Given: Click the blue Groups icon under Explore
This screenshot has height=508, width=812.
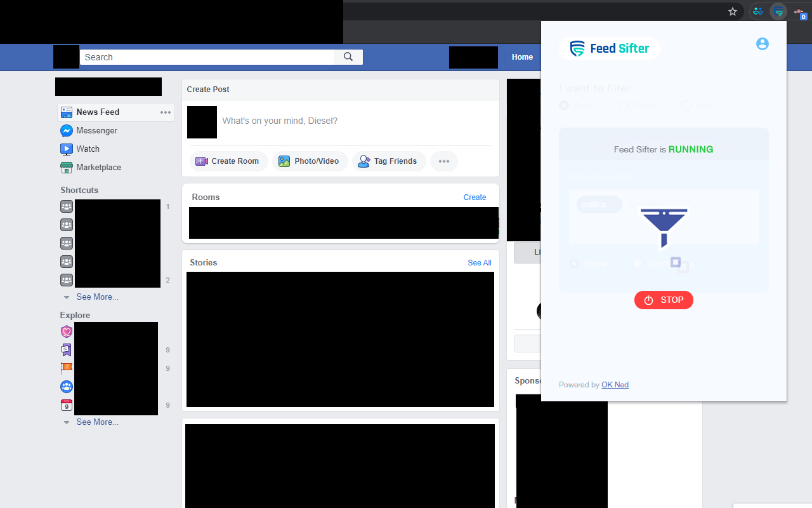Looking at the screenshot, I should pyautogui.click(x=67, y=387).
